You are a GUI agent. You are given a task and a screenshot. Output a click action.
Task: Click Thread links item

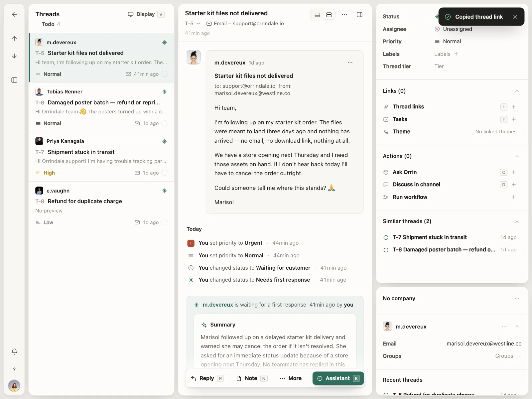[x=408, y=107]
